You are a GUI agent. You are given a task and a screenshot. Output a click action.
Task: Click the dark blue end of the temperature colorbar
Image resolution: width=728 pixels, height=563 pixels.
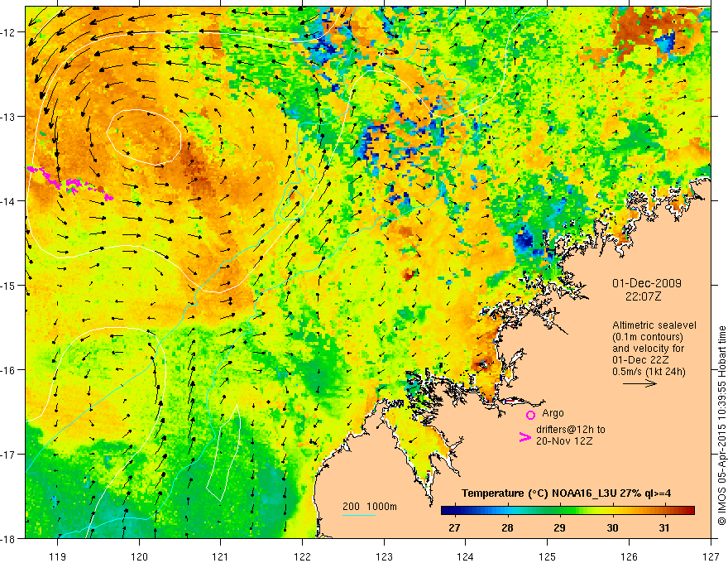click(447, 511)
